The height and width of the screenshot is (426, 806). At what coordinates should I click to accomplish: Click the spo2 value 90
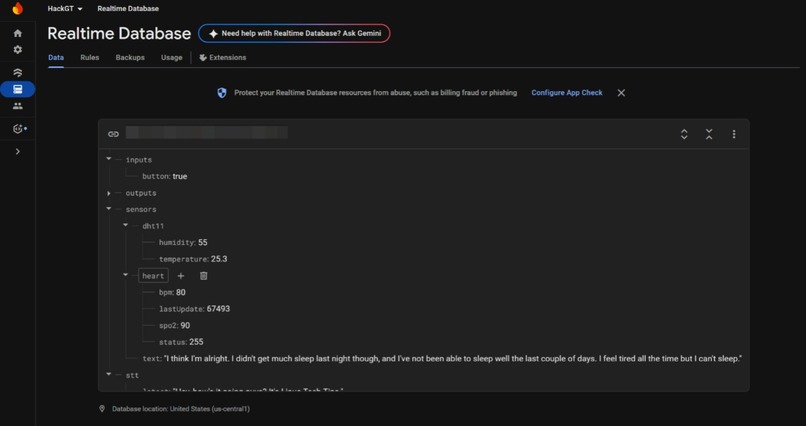pos(185,325)
